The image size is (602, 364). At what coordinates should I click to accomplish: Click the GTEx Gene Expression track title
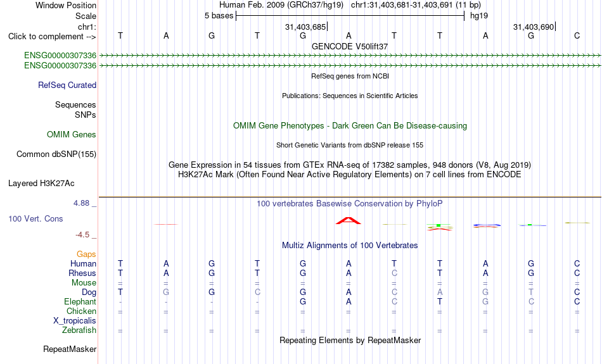click(x=350, y=165)
